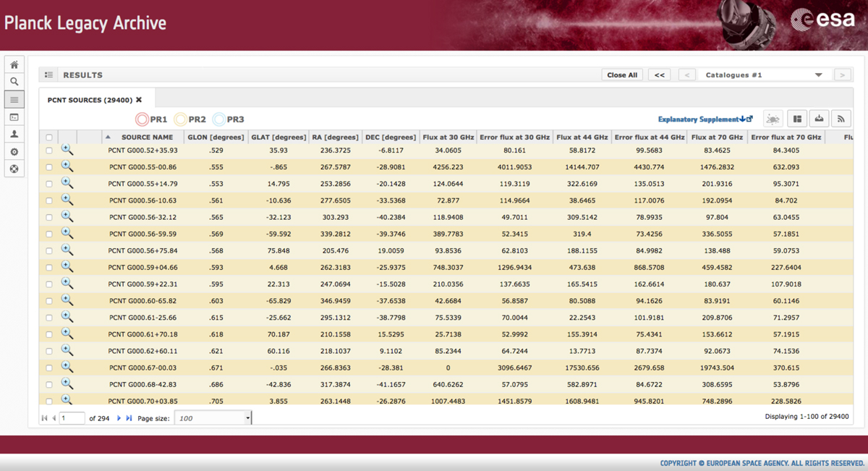868x471 pixels.
Task: Click the page number input field
Action: click(x=72, y=418)
